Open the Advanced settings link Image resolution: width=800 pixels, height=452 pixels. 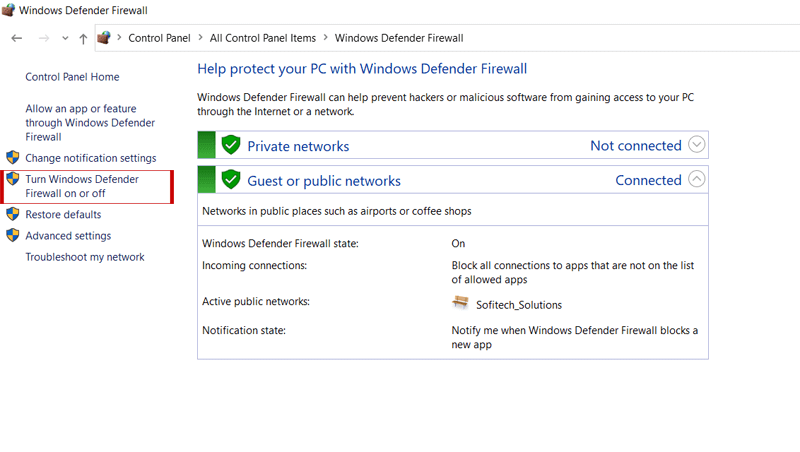68,236
